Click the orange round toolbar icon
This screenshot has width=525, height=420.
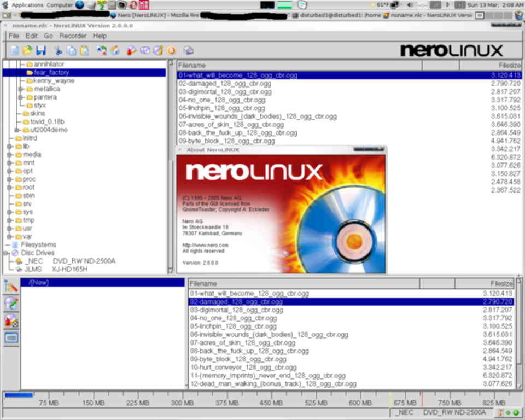coord(171,50)
